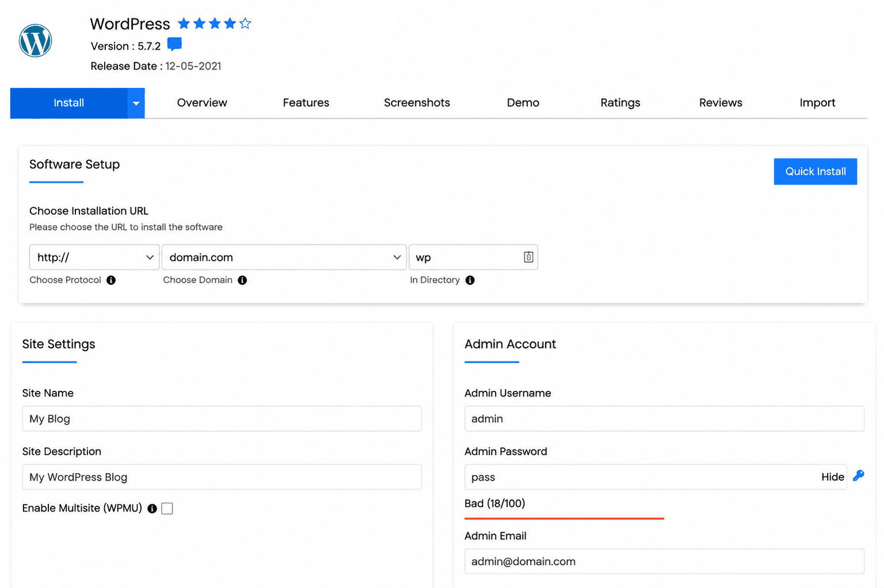This screenshot has height=588, width=884.
Task: Click the Site Name input field
Action: coord(222,418)
